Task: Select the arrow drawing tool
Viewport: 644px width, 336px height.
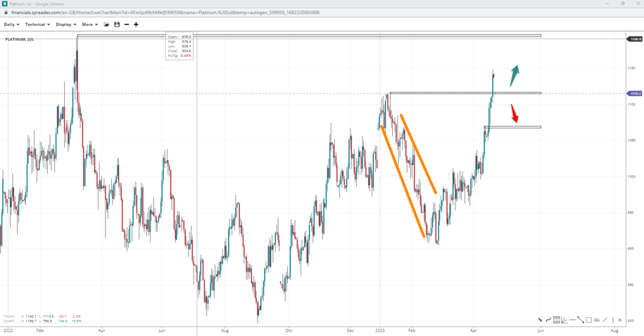Action: [541, 320]
